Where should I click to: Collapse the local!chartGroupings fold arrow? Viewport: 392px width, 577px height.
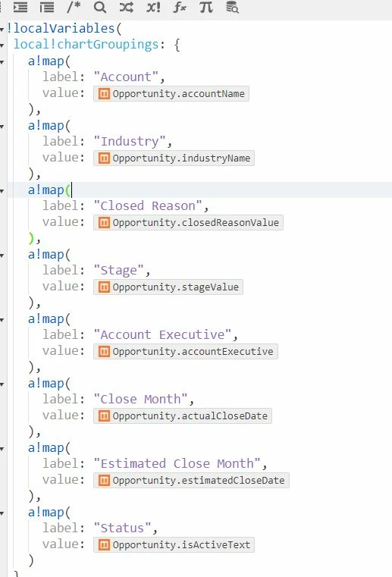2,45
